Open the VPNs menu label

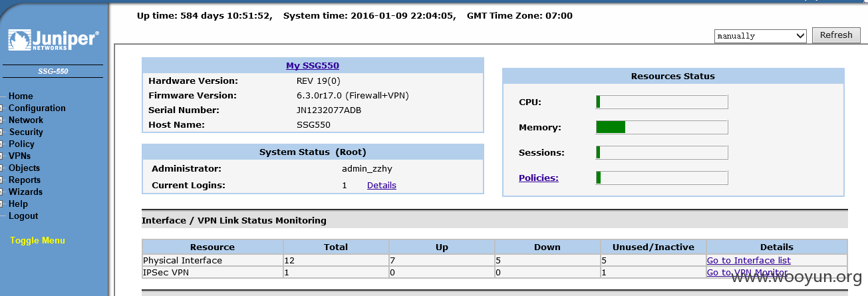[x=19, y=156]
